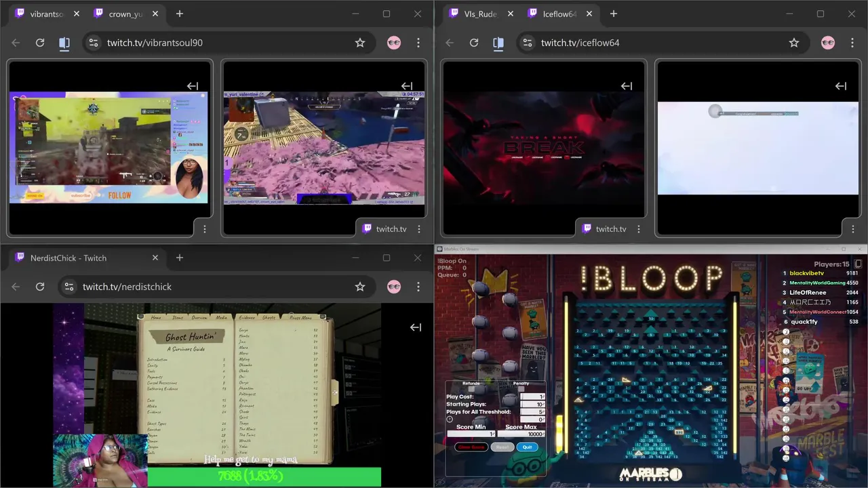Open new tab in iceflow64 window
This screenshot has height=488, width=868.
(x=614, y=14)
